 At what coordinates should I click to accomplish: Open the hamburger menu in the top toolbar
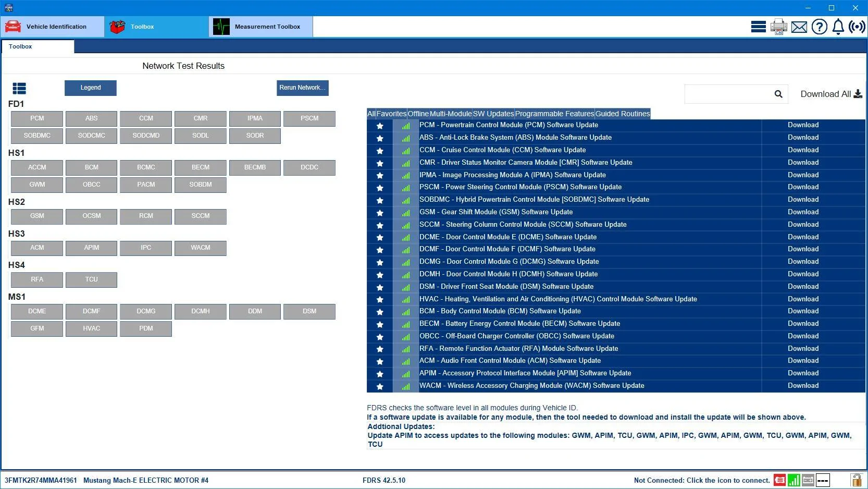coord(758,27)
